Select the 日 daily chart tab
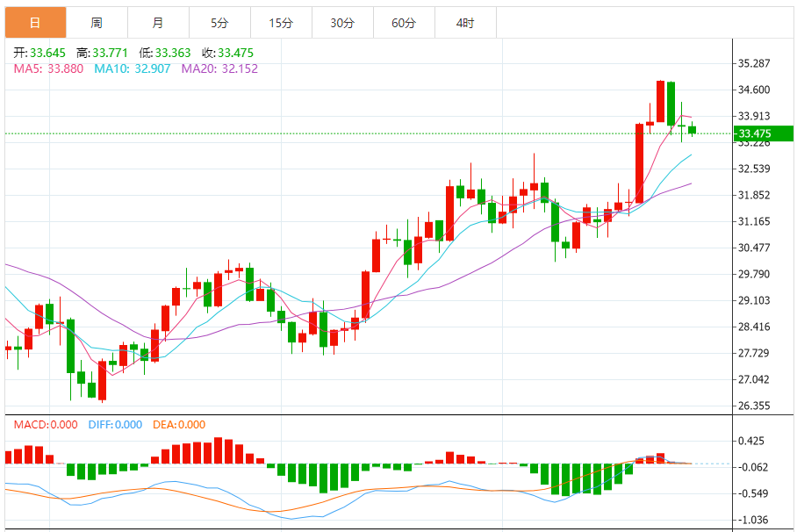This screenshot has width=797, height=532. (x=36, y=23)
